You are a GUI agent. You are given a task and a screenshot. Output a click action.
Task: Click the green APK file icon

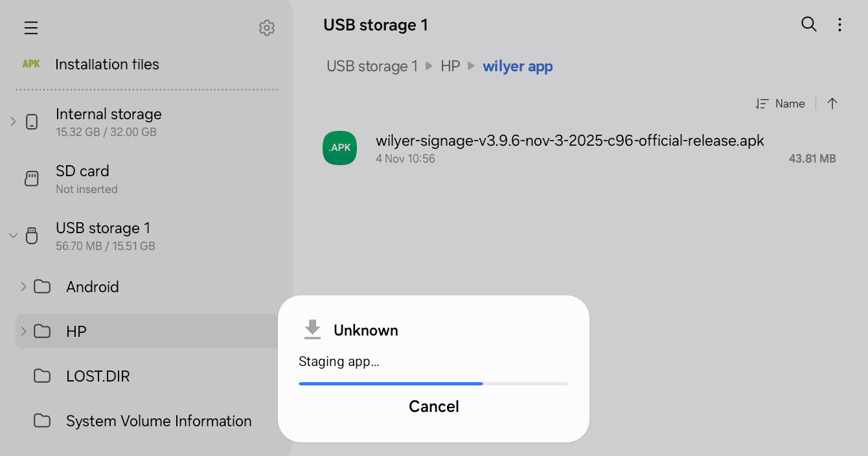tap(339, 148)
